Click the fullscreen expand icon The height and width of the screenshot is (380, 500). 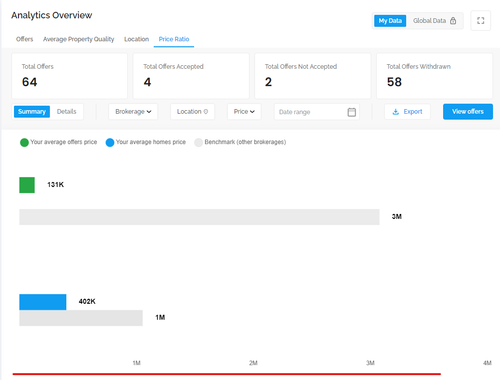(x=480, y=21)
